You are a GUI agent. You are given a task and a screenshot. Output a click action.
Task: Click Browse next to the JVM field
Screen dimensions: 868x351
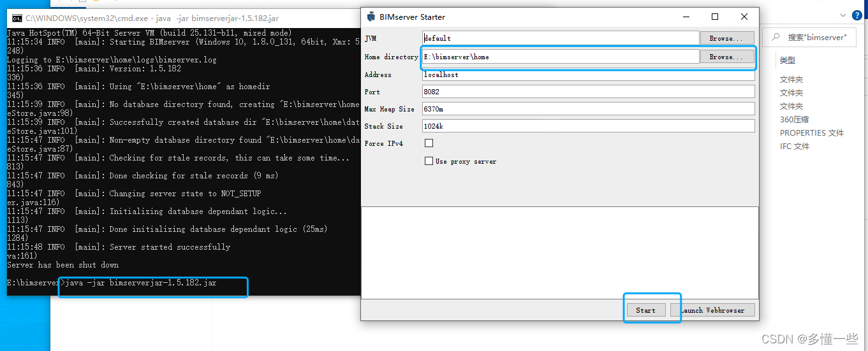727,38
